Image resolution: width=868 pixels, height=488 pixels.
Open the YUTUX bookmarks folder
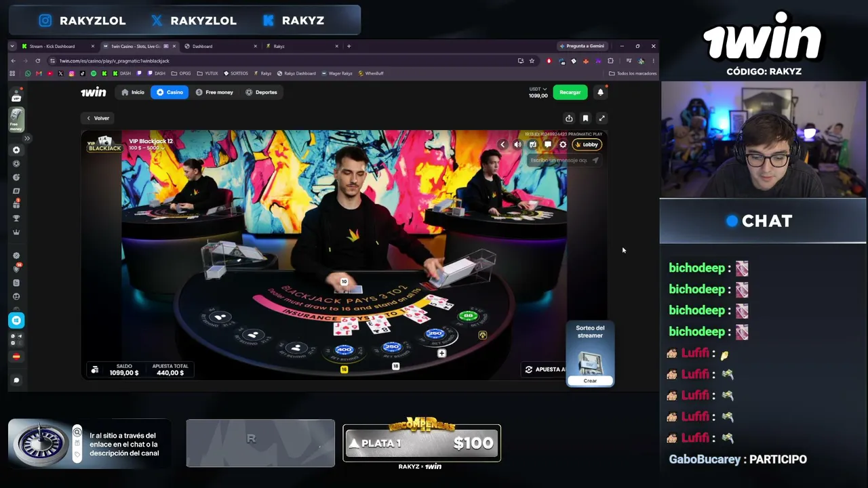208,73
